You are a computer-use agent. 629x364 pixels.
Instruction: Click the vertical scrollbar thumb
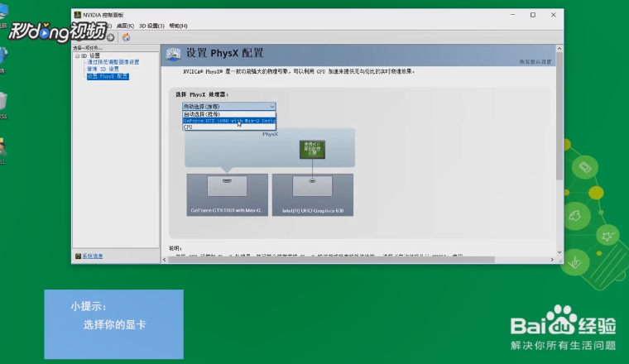pos(559,116)
